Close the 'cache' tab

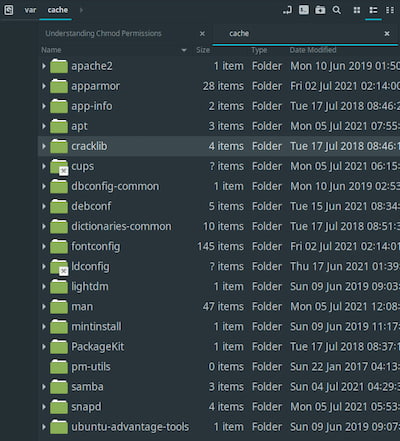[x=387, y=34]
